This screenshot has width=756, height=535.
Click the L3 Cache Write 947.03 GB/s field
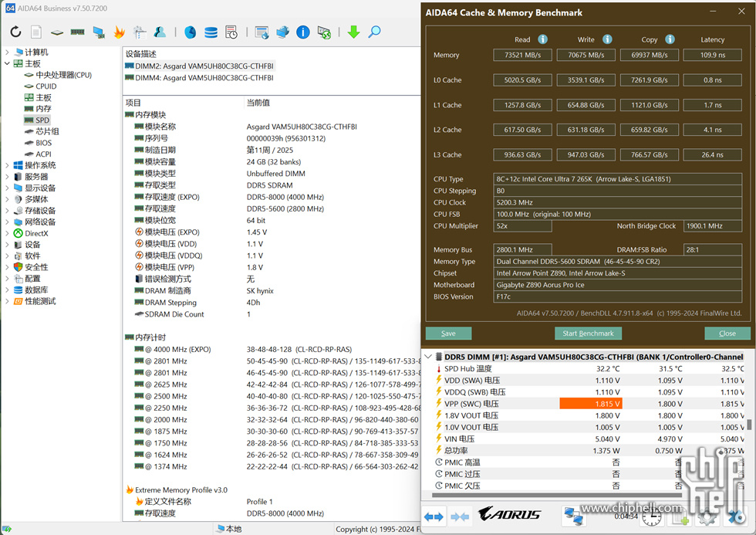(x=586, y=155)
